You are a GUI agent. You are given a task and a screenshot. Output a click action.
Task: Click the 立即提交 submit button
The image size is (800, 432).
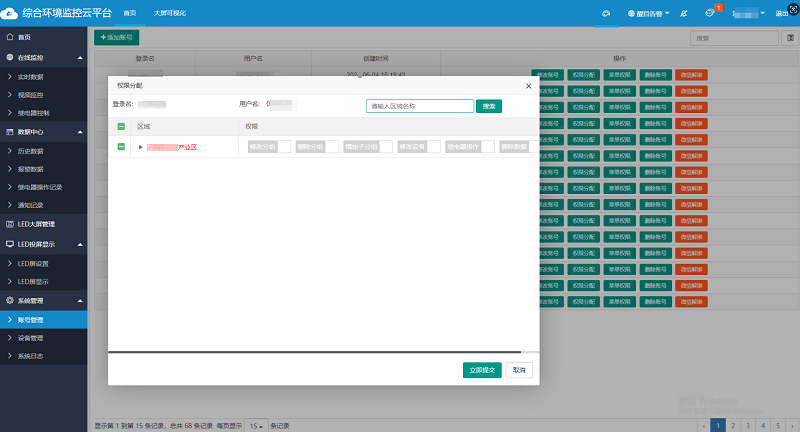coord(482,370)
